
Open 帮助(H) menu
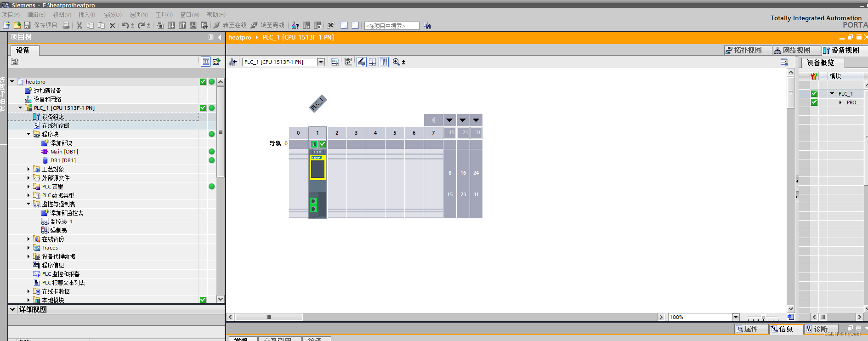tap(216, 15)
